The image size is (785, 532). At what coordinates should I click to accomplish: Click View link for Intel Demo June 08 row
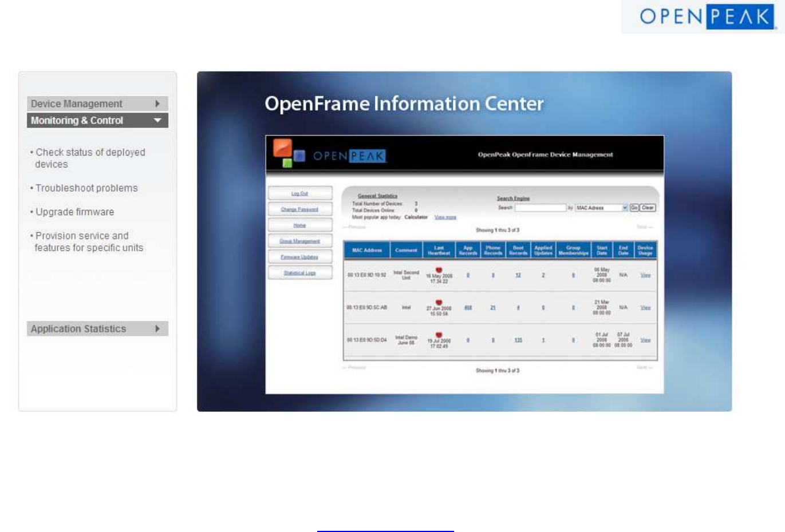click(x=645, y=340)
